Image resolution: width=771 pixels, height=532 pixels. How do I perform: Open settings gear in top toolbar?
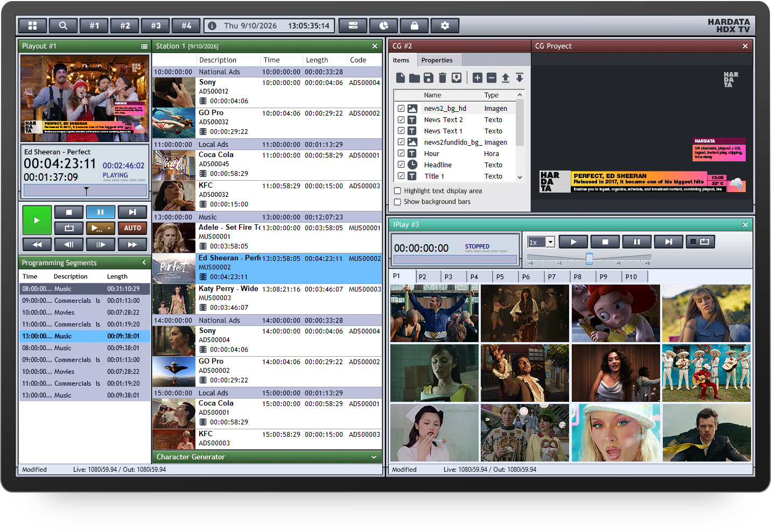coord(445,25)
